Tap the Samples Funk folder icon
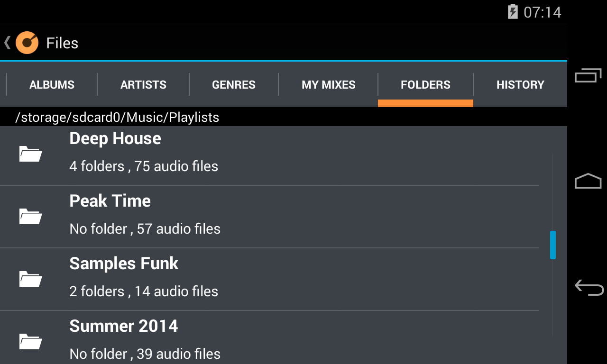This screenshot has width=607, height=364. (31, 279)
